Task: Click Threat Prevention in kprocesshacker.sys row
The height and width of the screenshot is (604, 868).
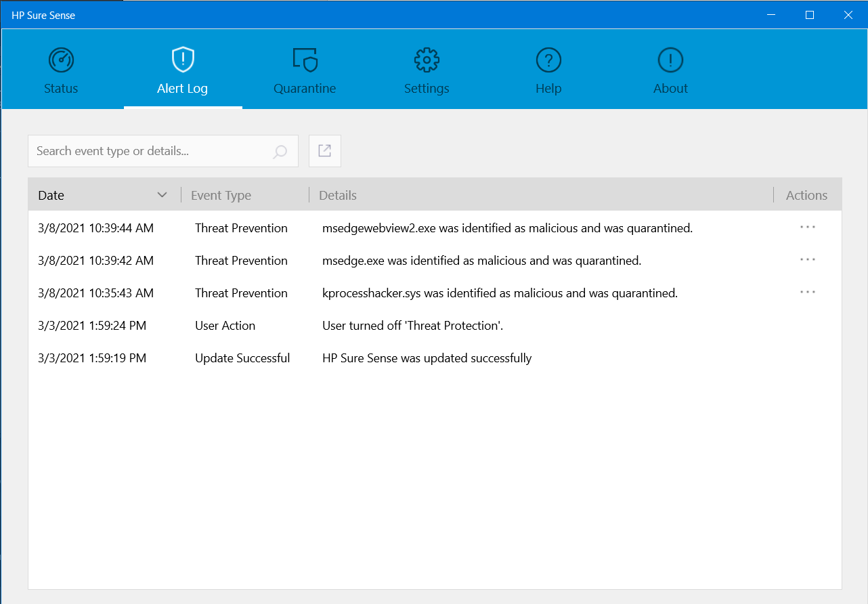Action: pos(241,293)
